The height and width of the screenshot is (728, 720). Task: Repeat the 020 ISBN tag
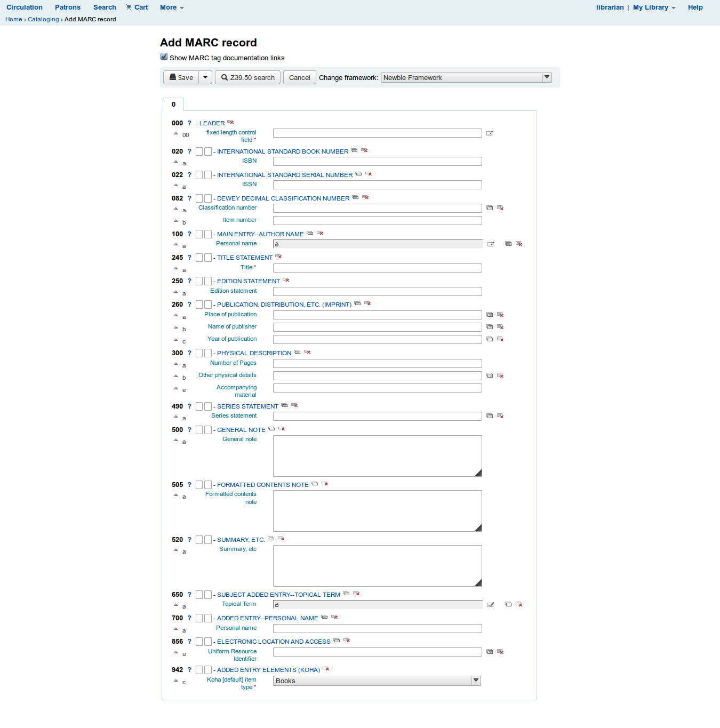click(x=354, y=151)
